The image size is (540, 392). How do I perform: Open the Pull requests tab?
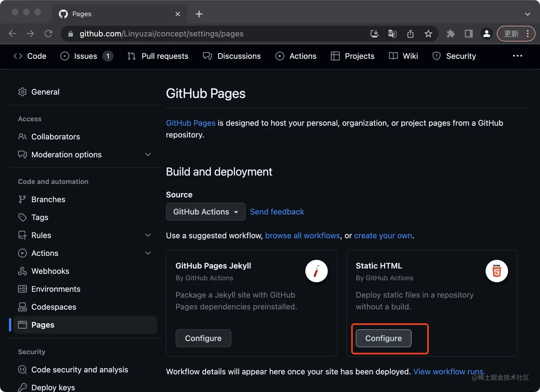pyautogui.click(x=157, y=56)
